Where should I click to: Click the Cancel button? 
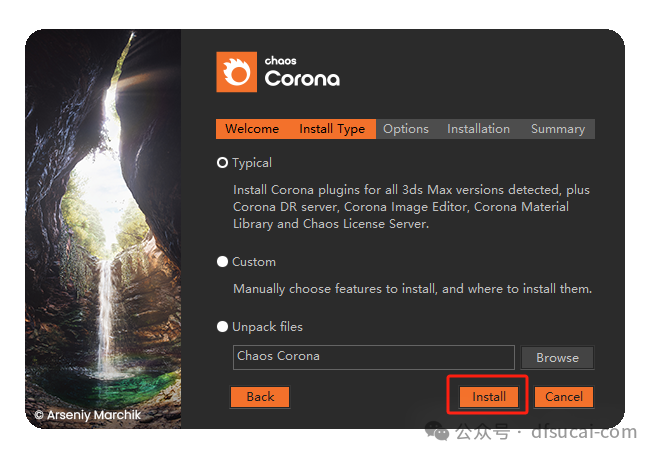(x=564, y=397)
